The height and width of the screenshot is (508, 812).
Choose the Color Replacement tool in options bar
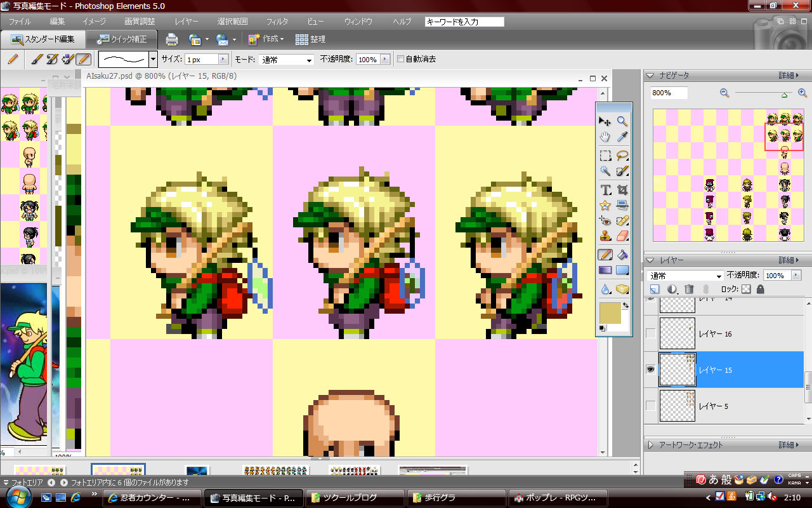tap(68, 59)
